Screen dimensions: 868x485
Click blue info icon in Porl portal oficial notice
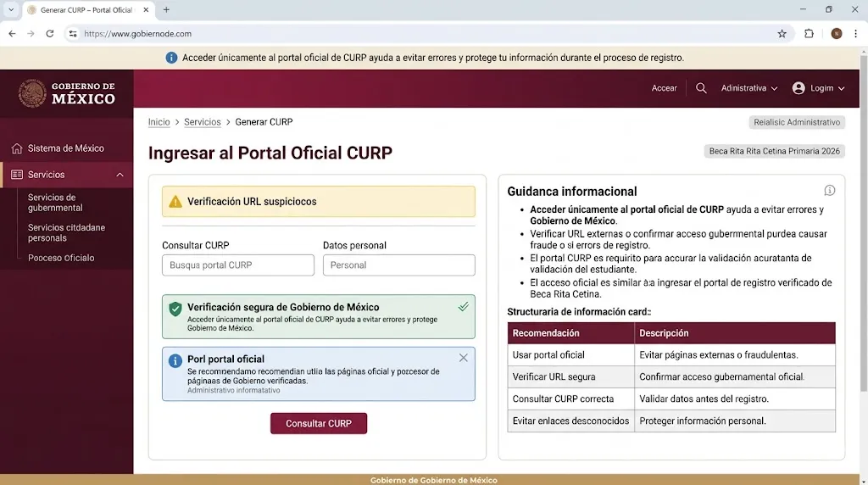[x=175, y=361]
